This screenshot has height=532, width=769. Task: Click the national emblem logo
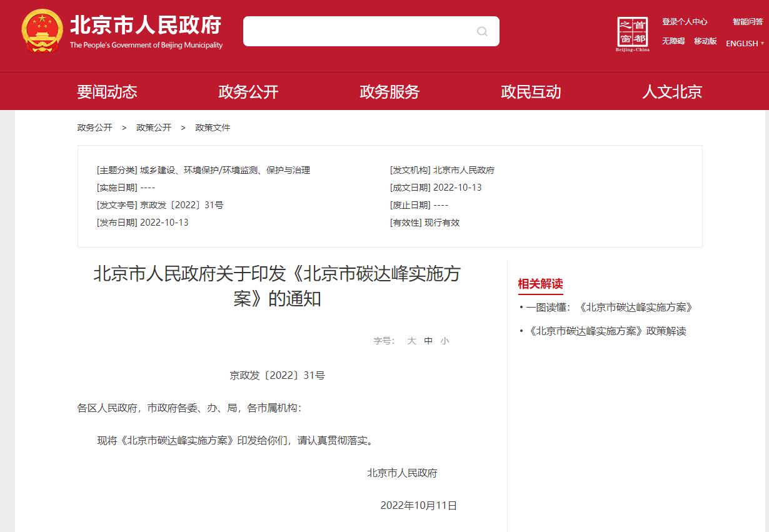[42, 31]
